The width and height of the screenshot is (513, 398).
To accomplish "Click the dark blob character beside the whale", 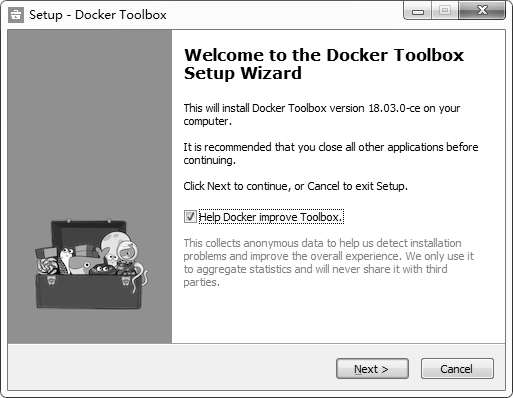I will (x=102, y=269).
